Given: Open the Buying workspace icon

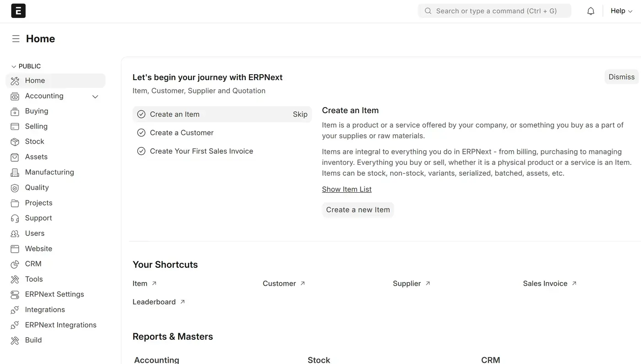Looking at the screenshot, I should click(x=15, y=111).
